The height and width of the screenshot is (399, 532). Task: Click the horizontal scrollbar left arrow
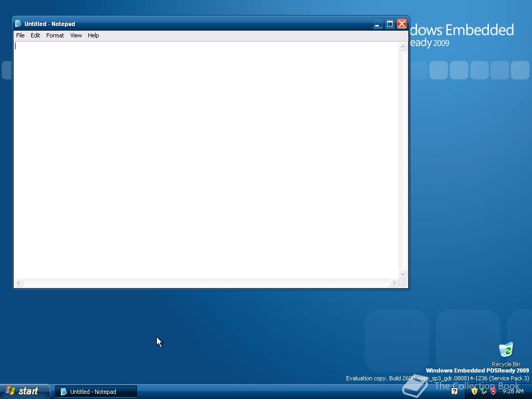point(19,283)
